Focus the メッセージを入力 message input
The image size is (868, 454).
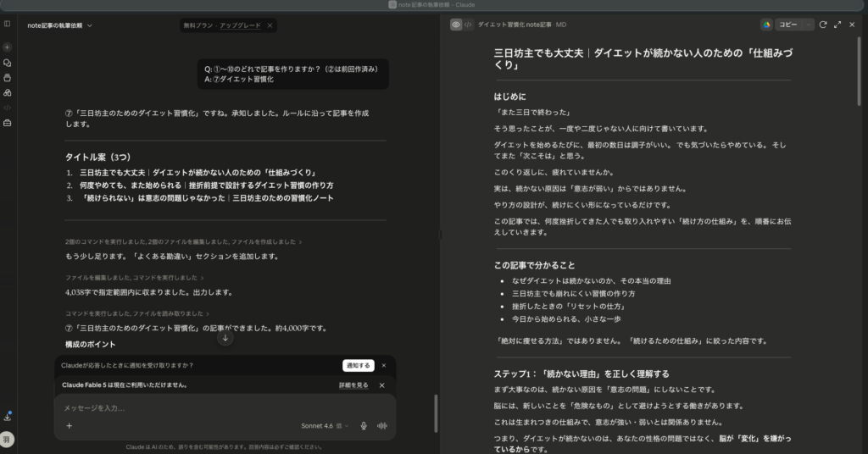[225, 408]
